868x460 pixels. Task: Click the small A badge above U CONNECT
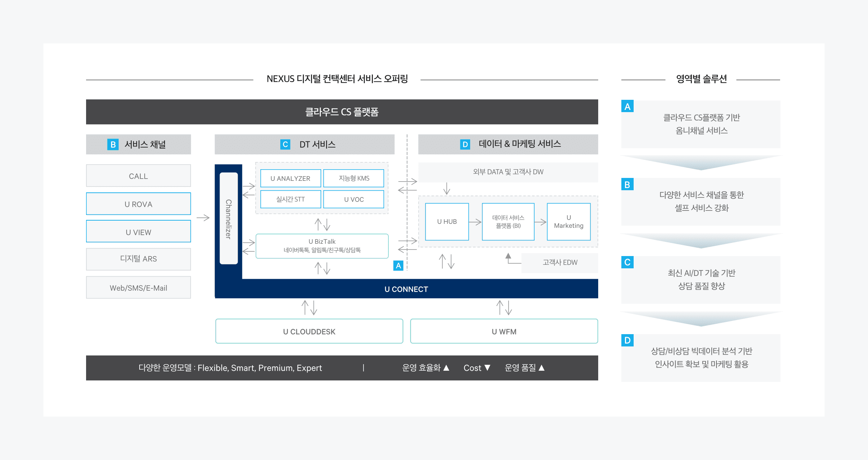point(398,265)
